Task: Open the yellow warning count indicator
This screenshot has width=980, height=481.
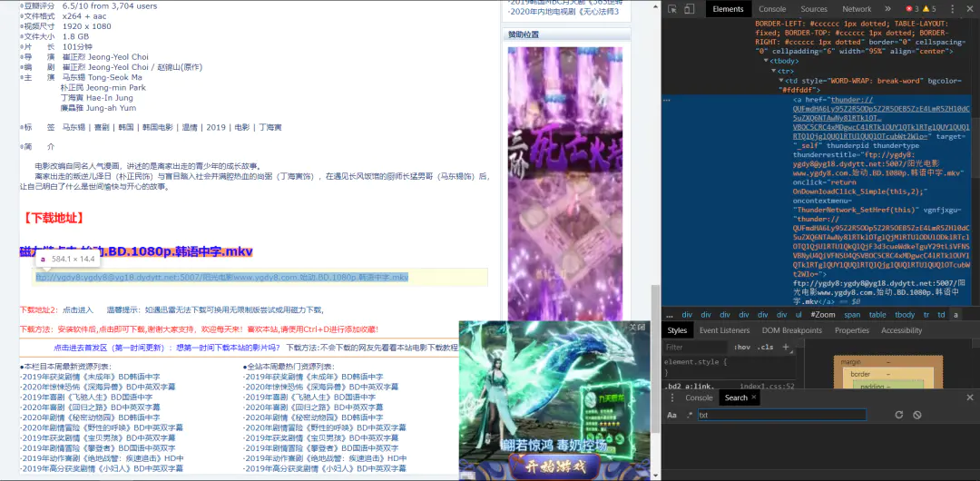Action: point(929,9)
